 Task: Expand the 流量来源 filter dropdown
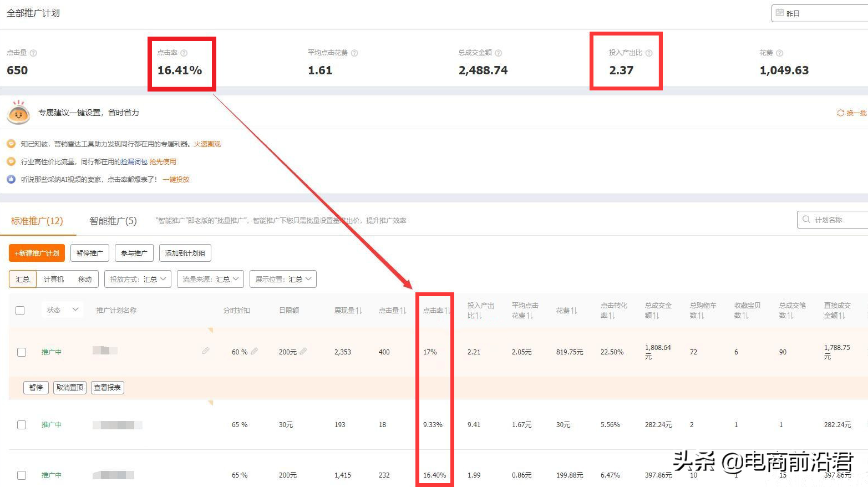[210, 280]
